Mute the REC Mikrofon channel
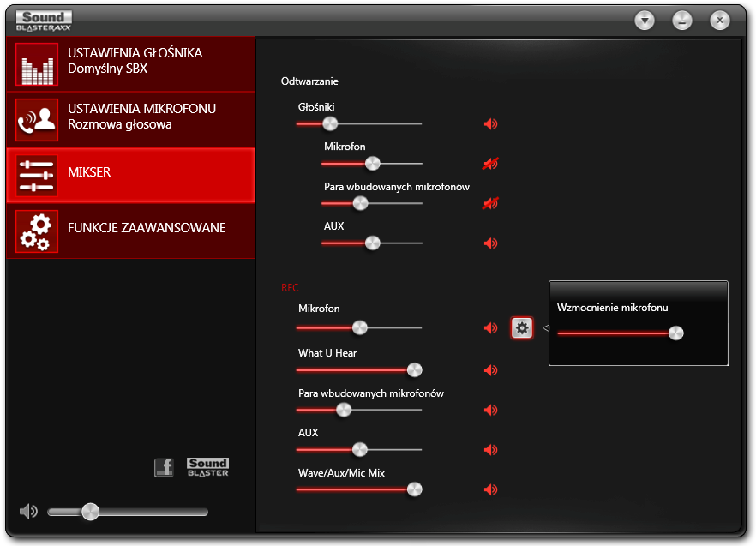This screenshot has height=546, width=756. point(490,328)
